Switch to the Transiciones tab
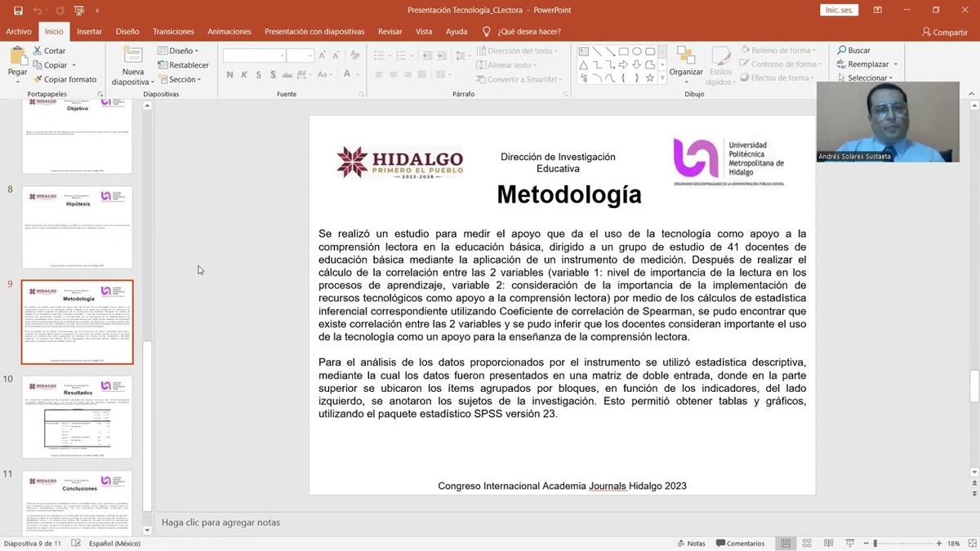 (173, 32)
